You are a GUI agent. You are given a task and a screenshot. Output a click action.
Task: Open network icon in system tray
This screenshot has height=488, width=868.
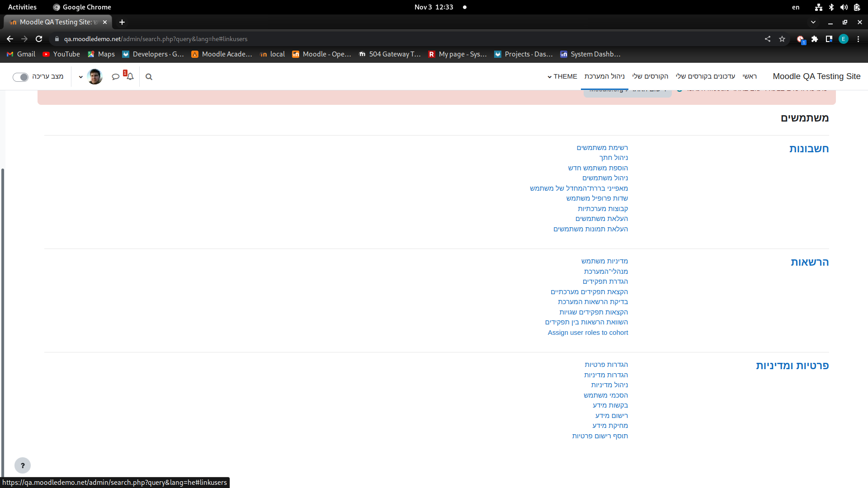click(x=818, y=7)
